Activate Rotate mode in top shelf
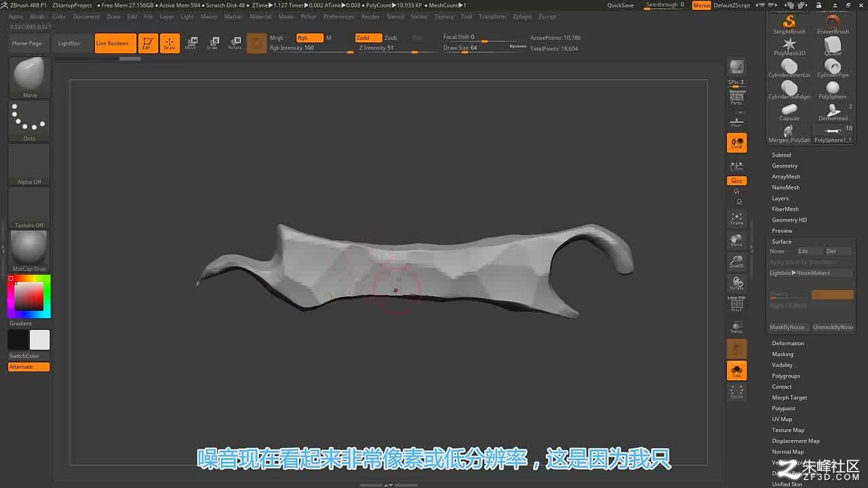 [235, 43]
